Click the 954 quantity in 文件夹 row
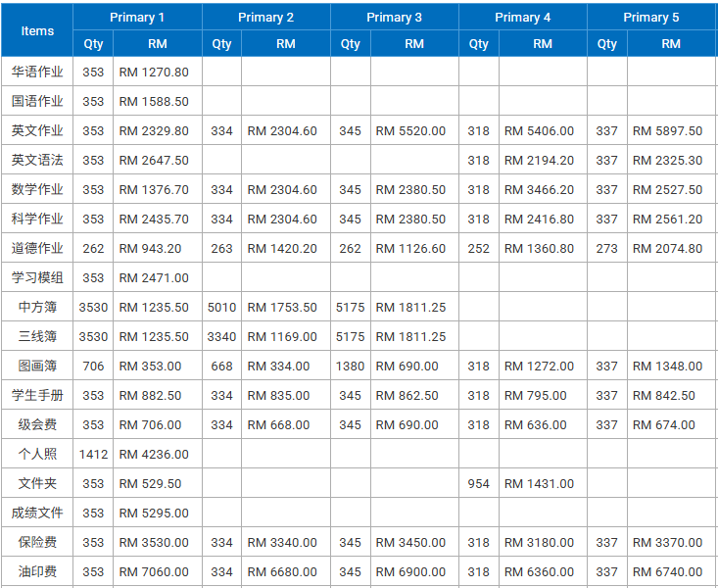This screenshot has width=718, height=588. tap(479, 482)
